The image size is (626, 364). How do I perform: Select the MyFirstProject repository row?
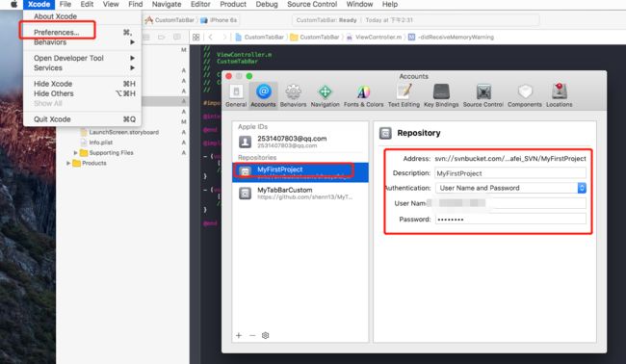tap(300, 172)
